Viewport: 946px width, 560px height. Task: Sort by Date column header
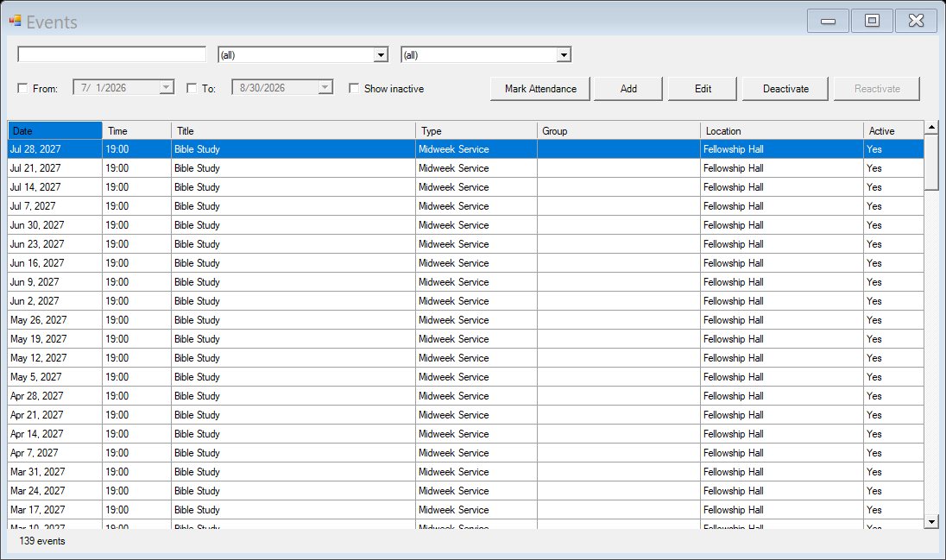click(55, 131)
